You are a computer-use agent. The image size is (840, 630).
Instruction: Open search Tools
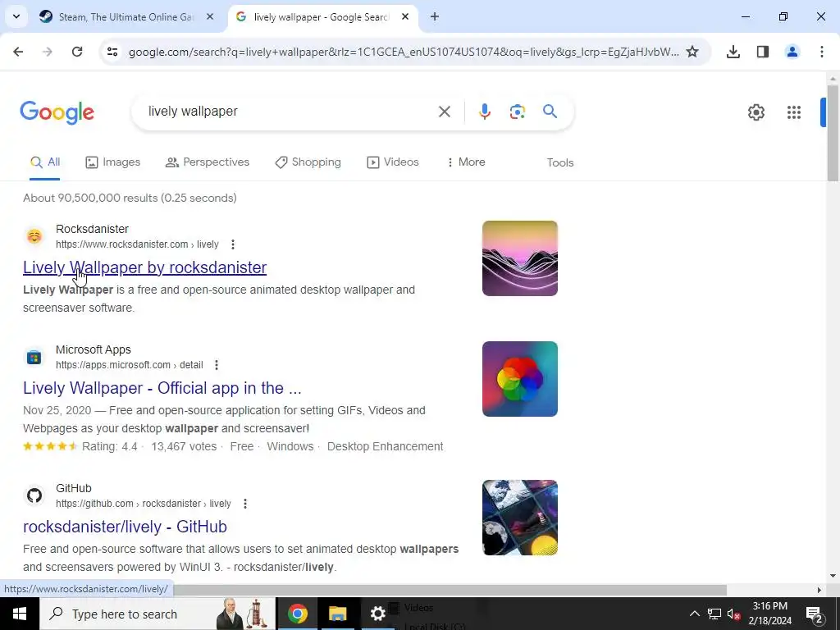559,162
